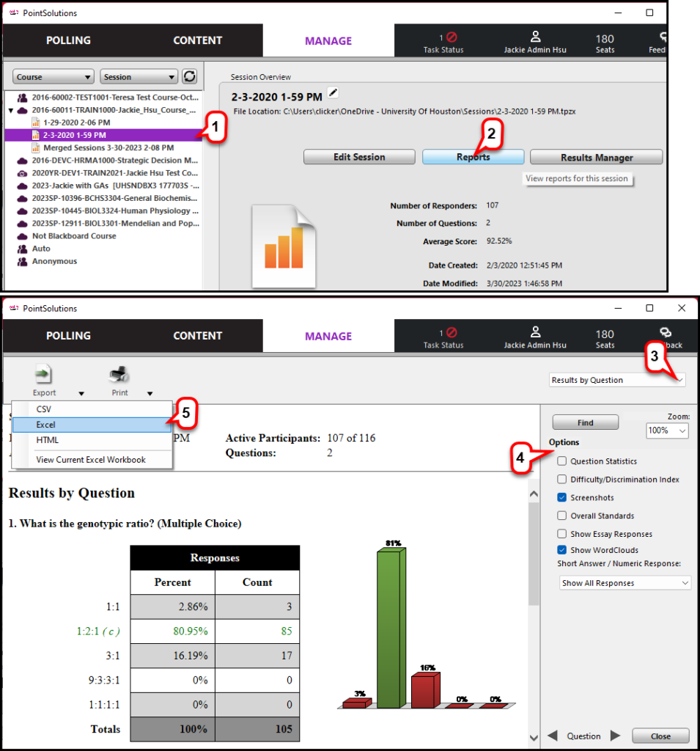This screenshot has width=700, height=751.
Task: Select Excel from the Export menu
Action: click(x=46, y=425)
